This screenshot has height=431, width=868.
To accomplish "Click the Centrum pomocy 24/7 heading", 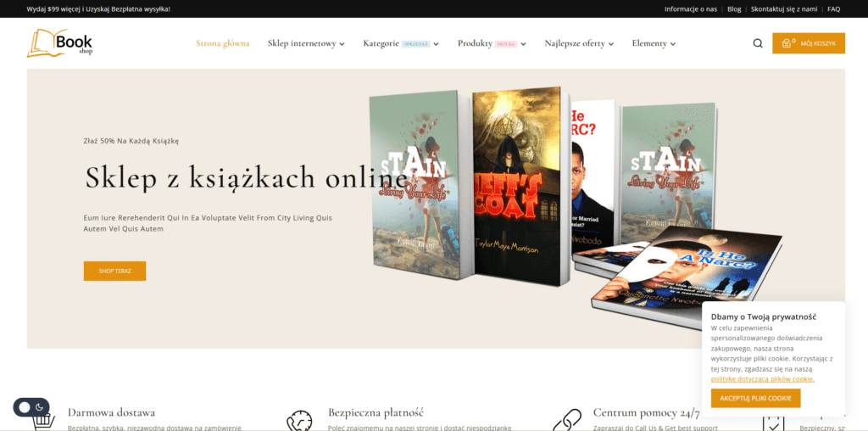I will coord(646,412).
